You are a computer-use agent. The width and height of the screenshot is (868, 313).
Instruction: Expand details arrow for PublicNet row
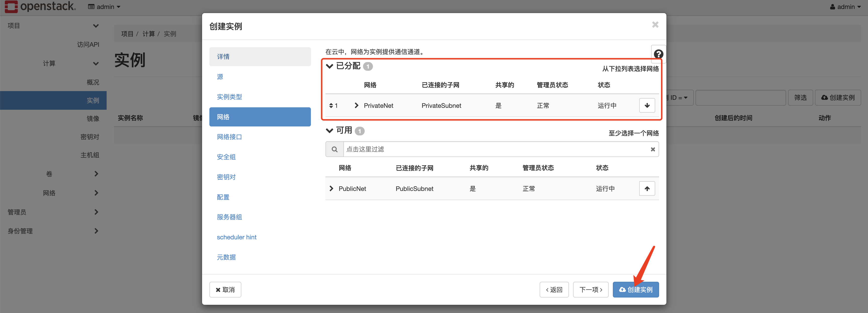[331, 188]
